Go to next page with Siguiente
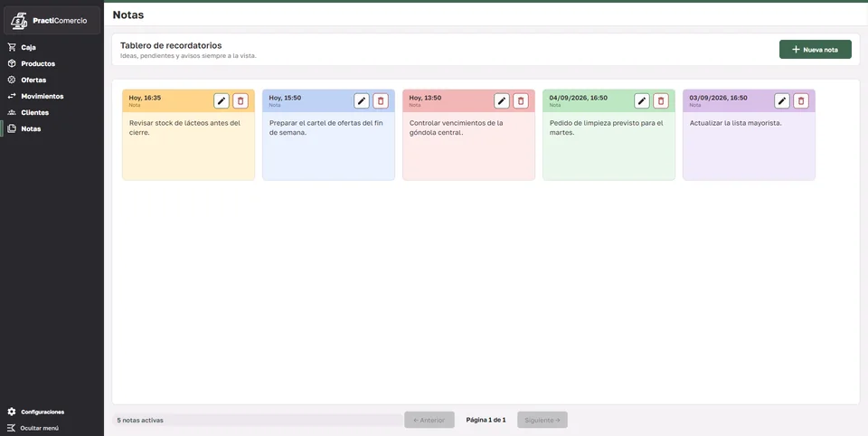The width and height of the screenshot is (868, 436). click(542, 420)
